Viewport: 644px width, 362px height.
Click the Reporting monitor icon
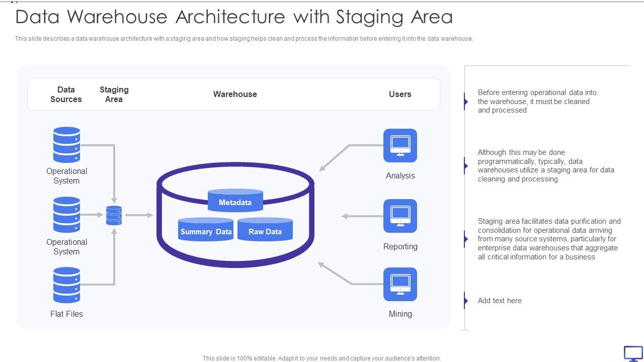pyautogui.click(x=400, y=216)
